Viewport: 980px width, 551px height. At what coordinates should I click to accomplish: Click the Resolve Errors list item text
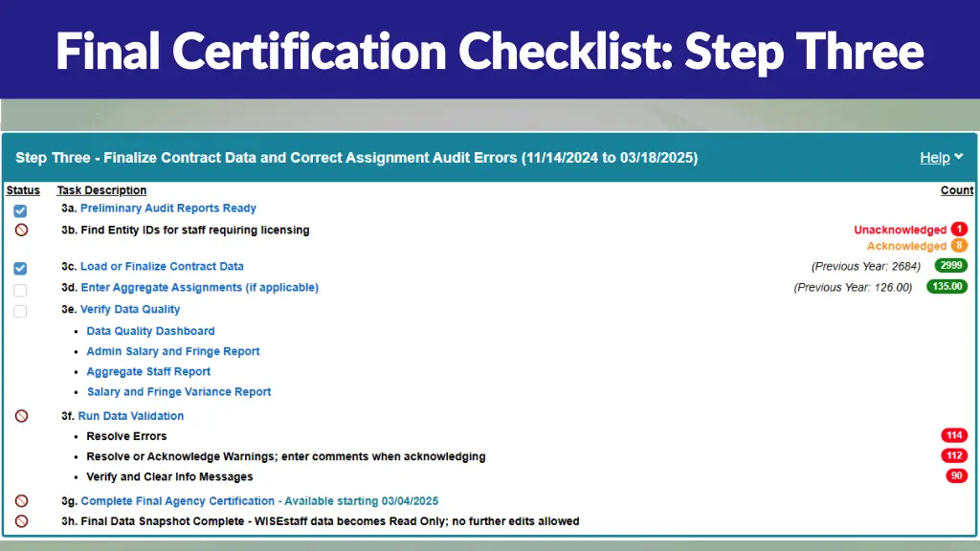click(x=126, y=436)
